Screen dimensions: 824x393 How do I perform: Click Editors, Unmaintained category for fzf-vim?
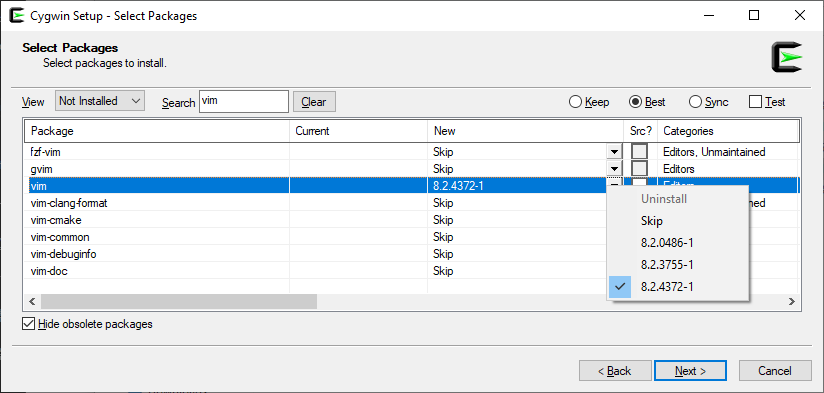(714, 152)
